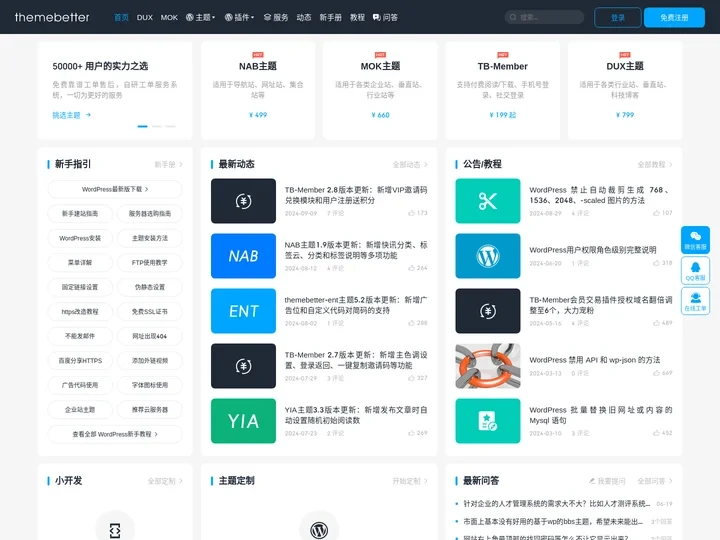Viewport: 720px width, 540px height.
Task: Click the search magnifier icon
Action: 513,17
